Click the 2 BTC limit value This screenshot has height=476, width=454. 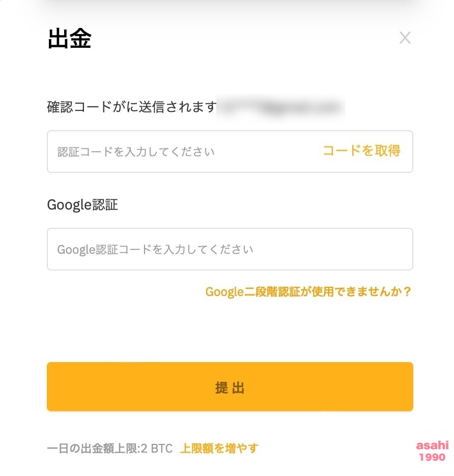coord(156,449)
